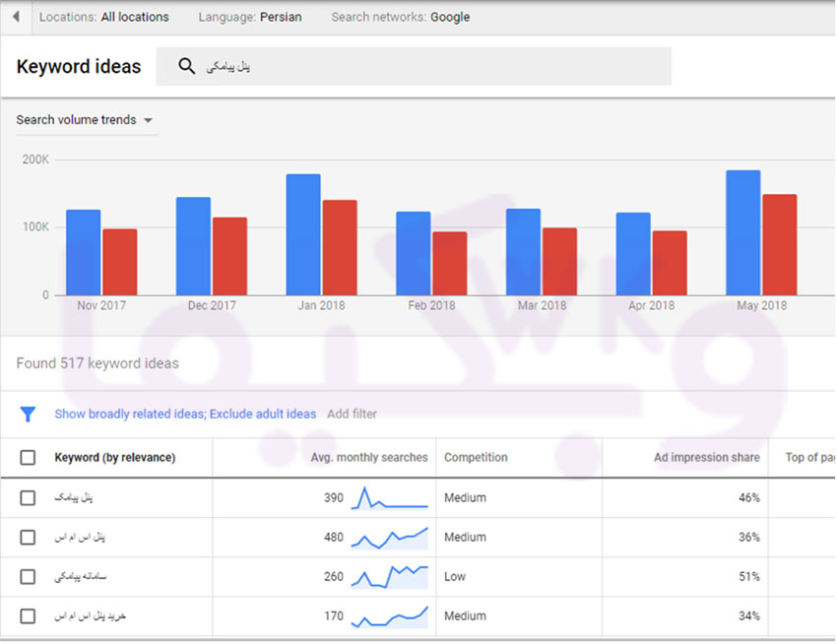Check the keyword row with 170 searches

coord(28,616)
